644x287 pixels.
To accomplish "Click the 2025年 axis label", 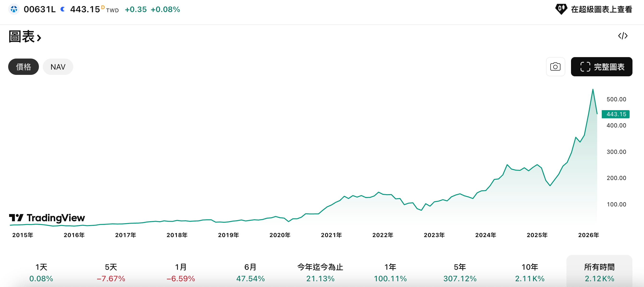I will [x=537, y=235].
